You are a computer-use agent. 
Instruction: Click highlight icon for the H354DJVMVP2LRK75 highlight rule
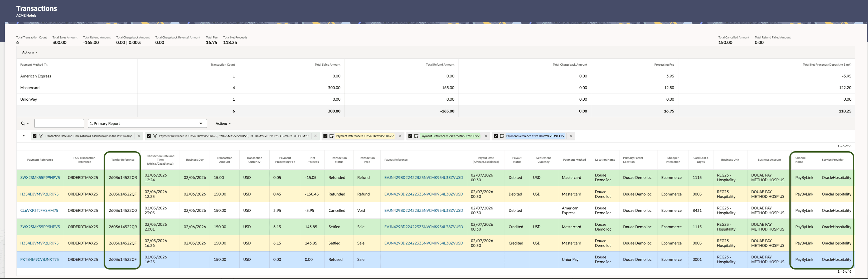tap(332, 136)
